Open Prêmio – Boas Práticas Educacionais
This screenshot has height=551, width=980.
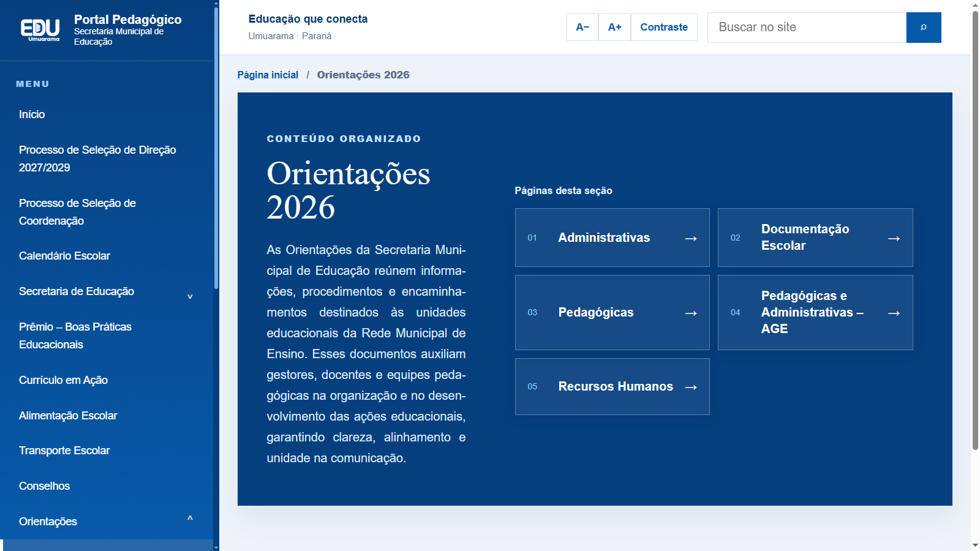(75, 335)
